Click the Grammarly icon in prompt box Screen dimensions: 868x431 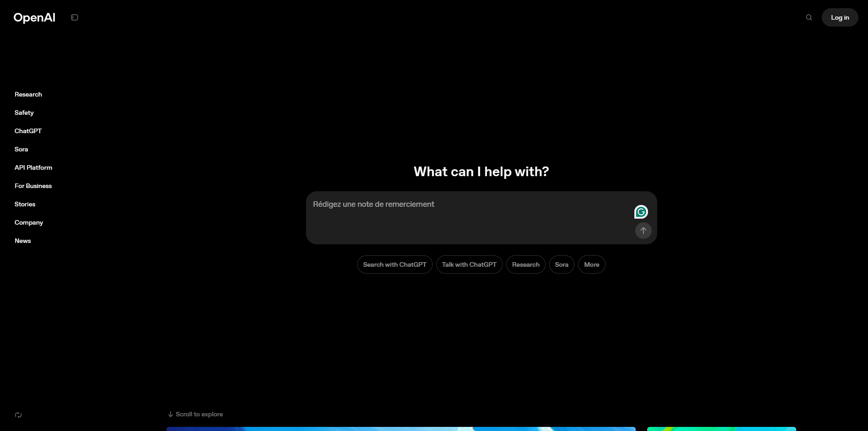(641, 212)
